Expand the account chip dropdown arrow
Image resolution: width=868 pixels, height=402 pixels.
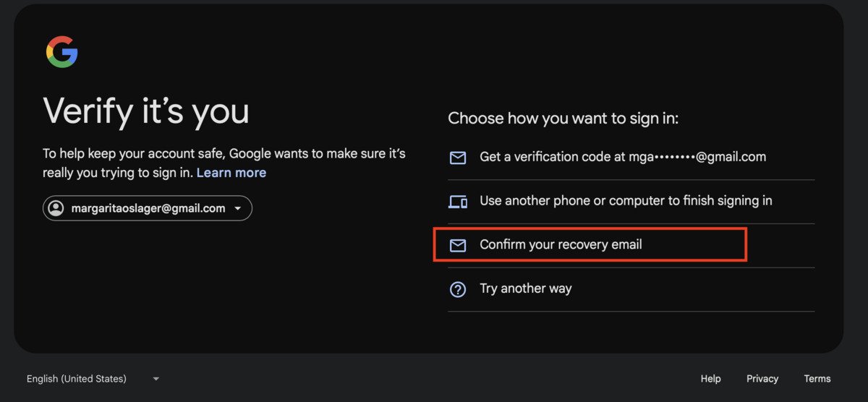click(x=239, y=209)
